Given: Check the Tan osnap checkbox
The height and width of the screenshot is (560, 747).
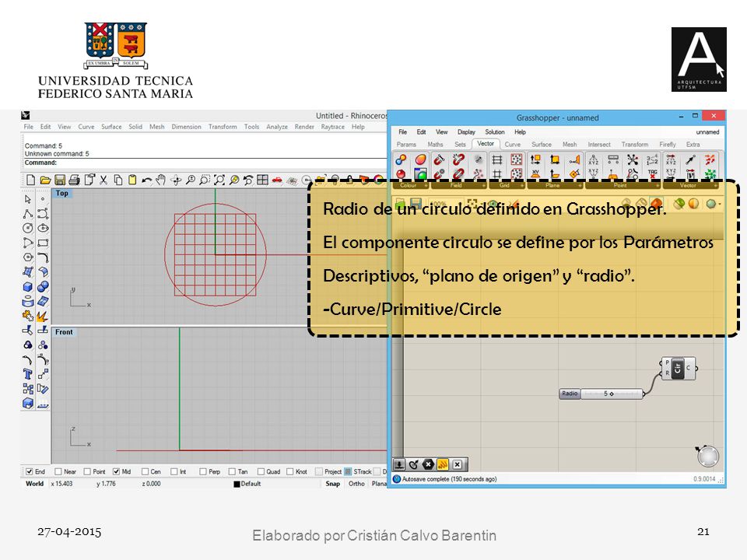Looking at the screenshot, I should point(232,471).
